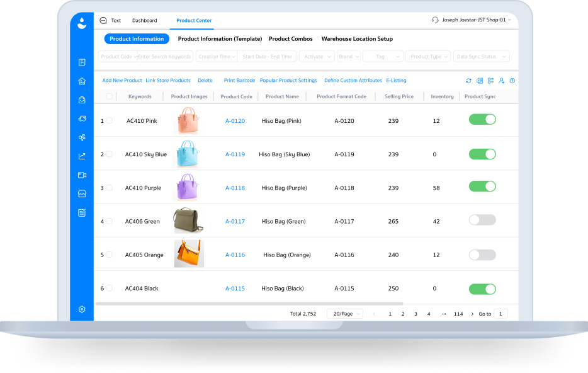Open the 20/Page size dropdown

tap(345, 314)
